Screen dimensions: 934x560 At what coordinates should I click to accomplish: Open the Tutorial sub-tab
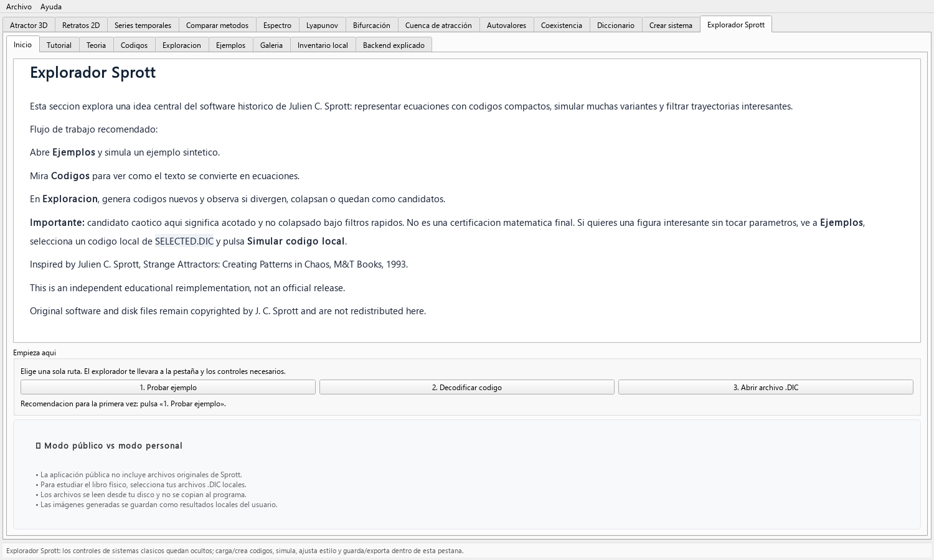pyautogui.click(x=59, y=45)
